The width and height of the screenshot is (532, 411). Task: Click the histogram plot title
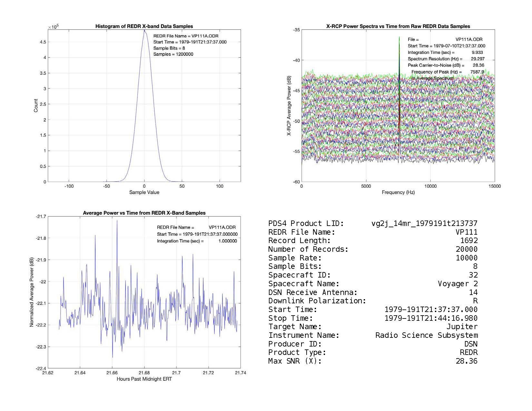click(x=144, y=26)
